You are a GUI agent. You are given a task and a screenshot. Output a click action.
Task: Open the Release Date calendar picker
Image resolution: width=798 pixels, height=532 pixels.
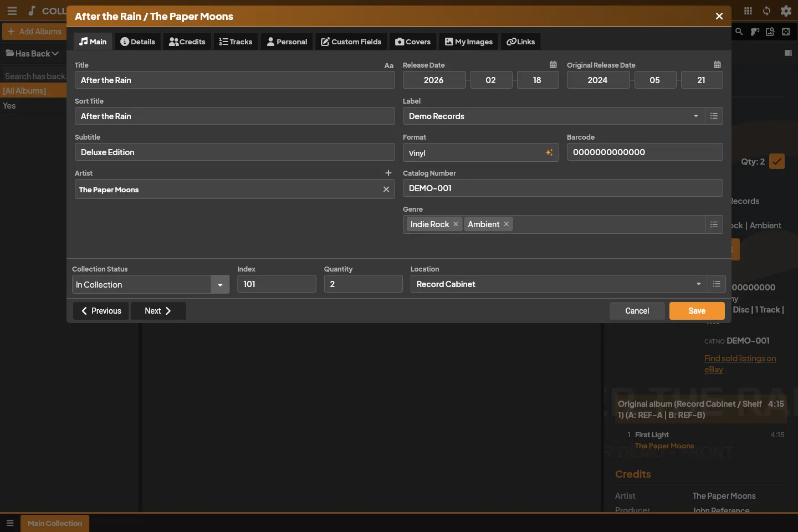(553, 65)
